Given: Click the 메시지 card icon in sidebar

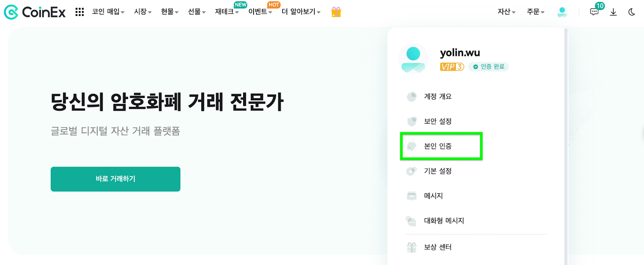Looking at the screenshot, I should click(x=411, y=196).
